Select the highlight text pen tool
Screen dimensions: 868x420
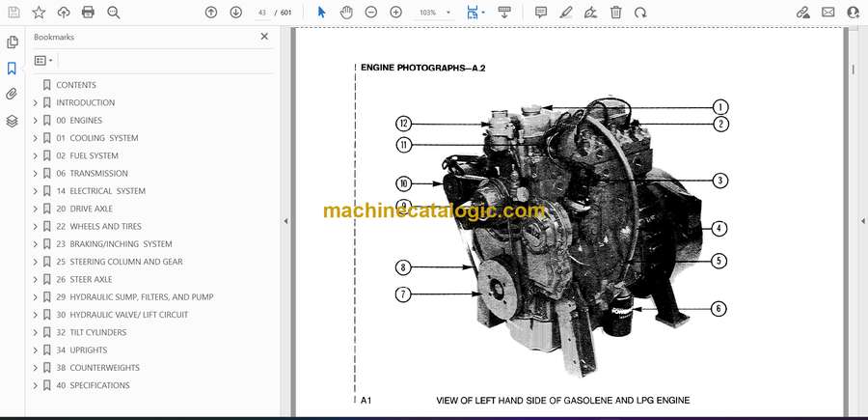[566, 13]
